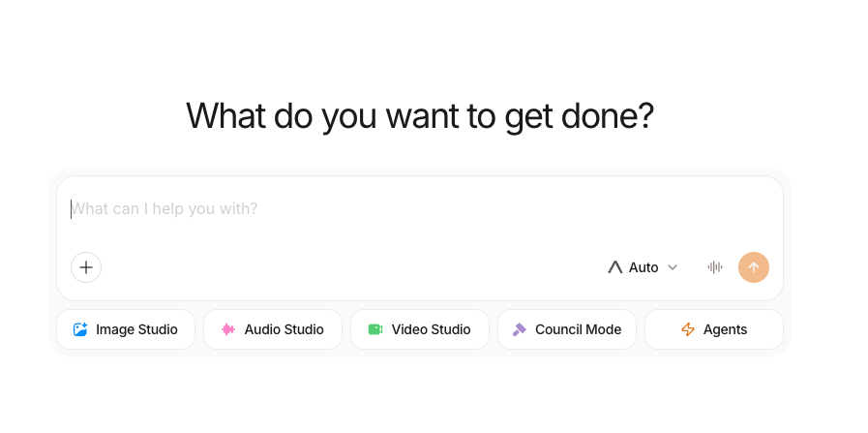868x433 pixels.
Task: Click the orange Agents lightning icon
Action: tap(688, 329)
